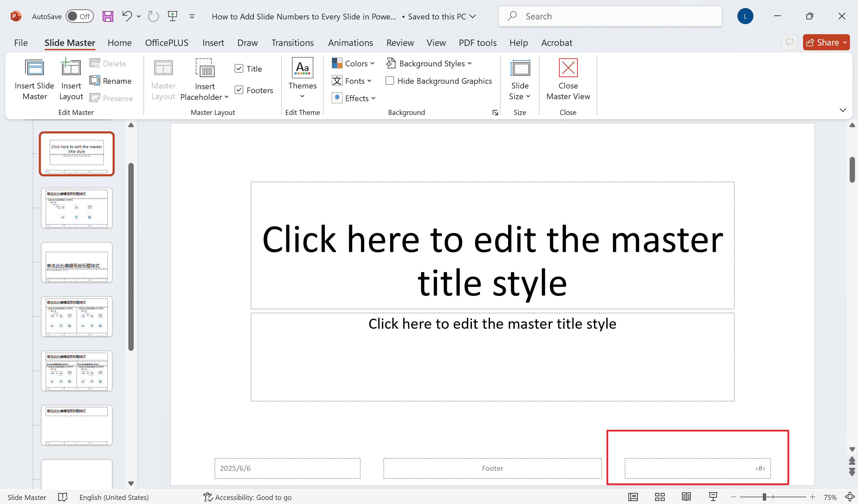Select the title slide layout thumbnail
The width and height of the screenshot is (858, 504).
tap(77, 153)
